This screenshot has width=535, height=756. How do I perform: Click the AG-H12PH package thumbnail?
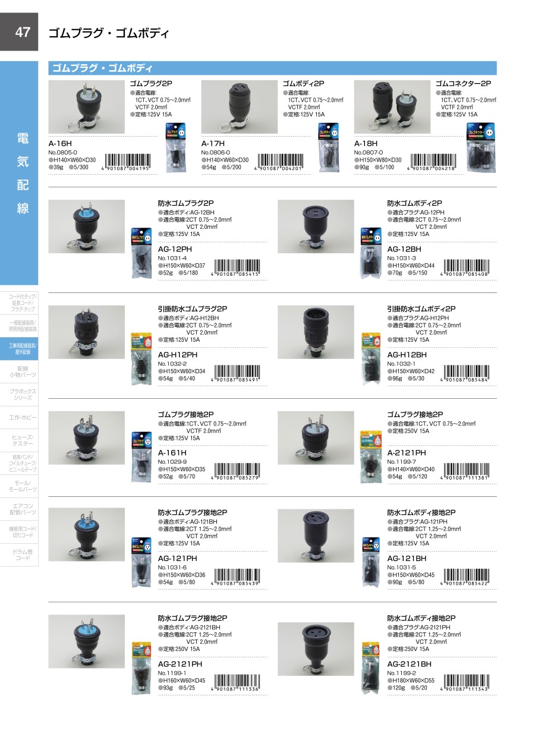(141, 361)
